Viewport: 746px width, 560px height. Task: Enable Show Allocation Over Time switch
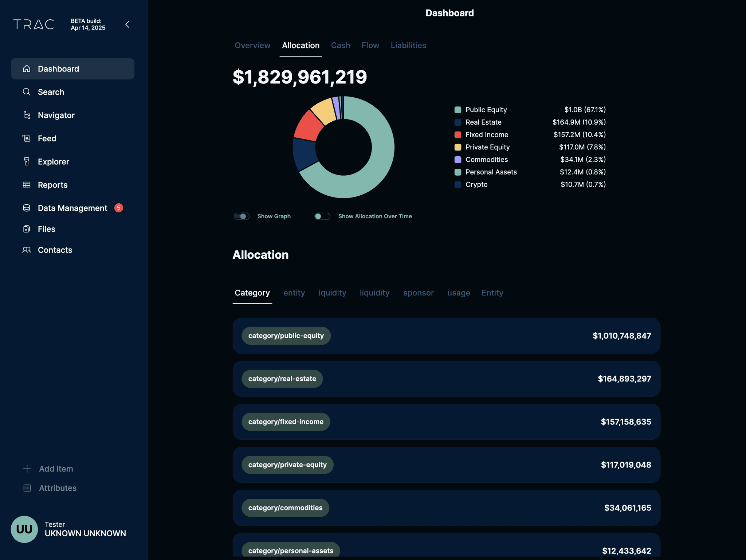[322, 216]
